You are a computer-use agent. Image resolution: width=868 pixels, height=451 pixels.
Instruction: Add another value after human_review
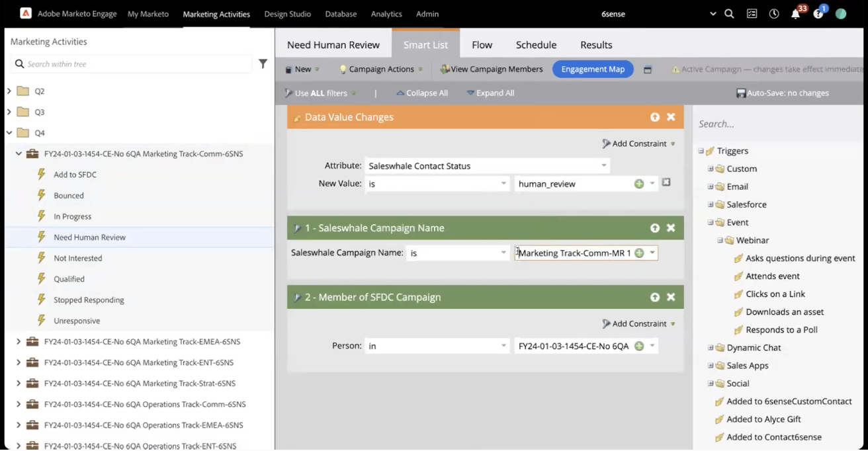click(639, 184)
